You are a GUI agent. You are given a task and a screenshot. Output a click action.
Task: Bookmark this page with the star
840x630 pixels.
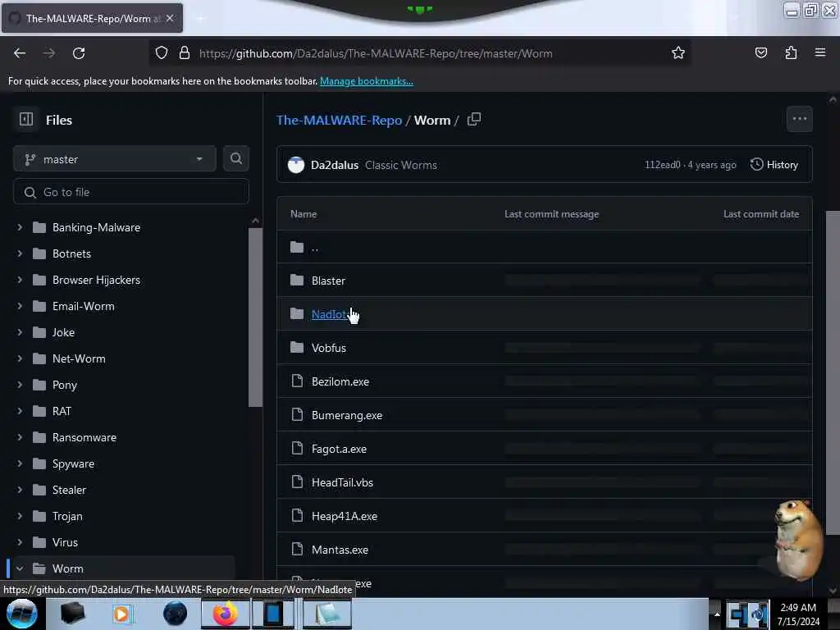(x=678, y=52)
